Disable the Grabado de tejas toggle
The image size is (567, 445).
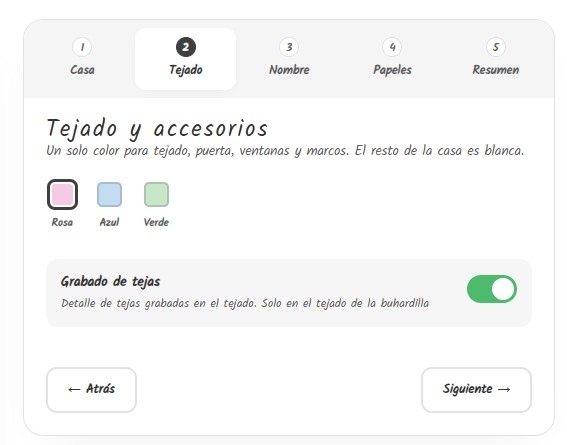pos(492,289)
